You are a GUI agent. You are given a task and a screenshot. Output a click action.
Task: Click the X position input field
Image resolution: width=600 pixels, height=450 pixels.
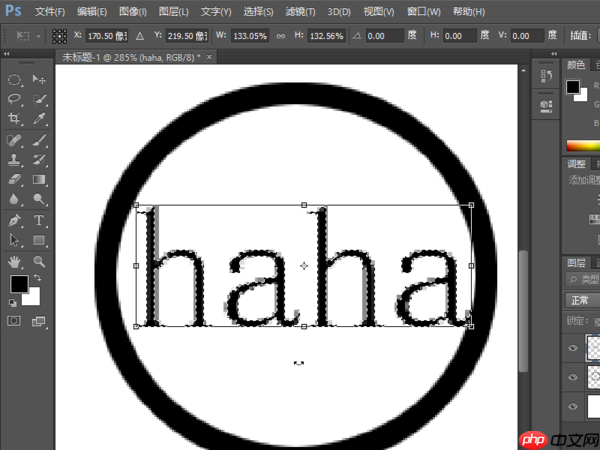107,36
